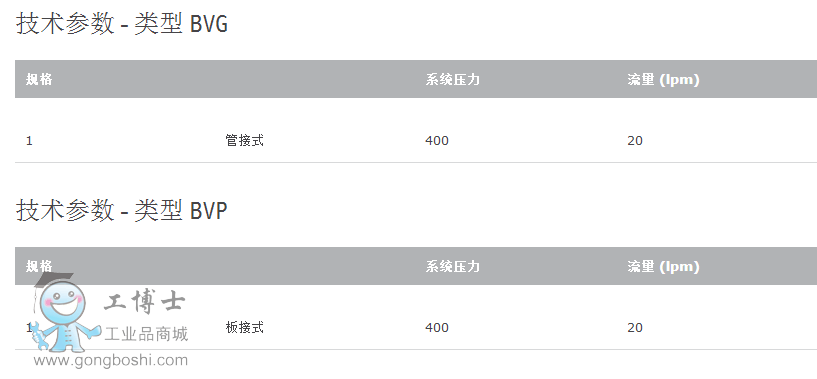
Task: Click the 400 pressure value in BVP row
Action: (x=437, y=328)
